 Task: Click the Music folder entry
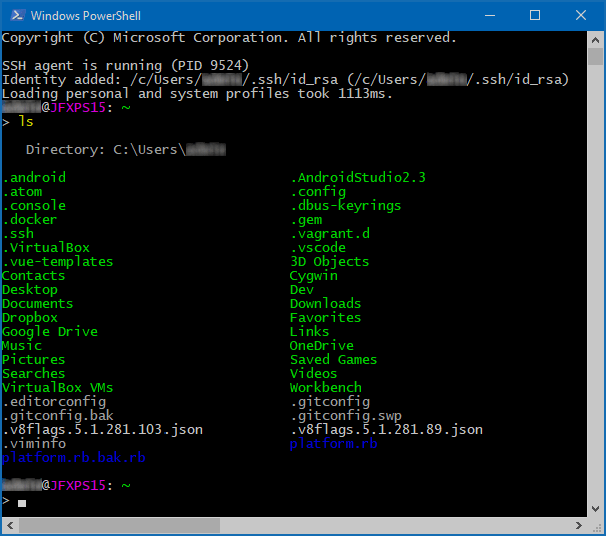[x=22, y=345]
